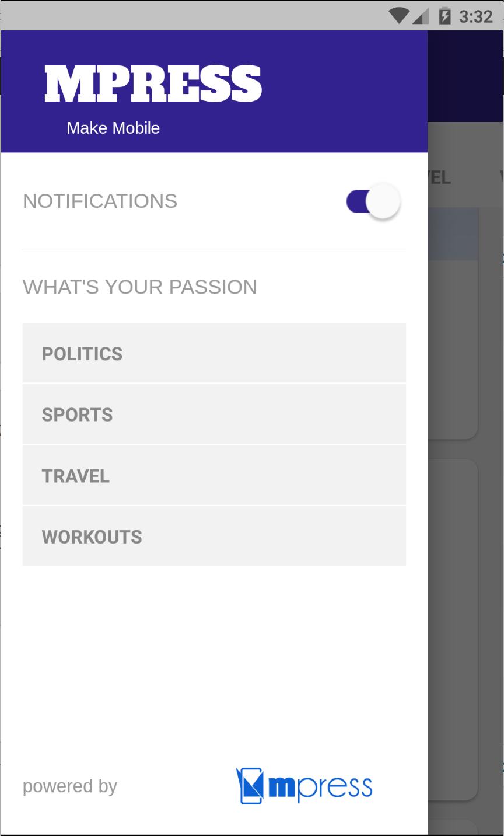
Task: Tap the blue mpress wordmark in the footer
Action: click(x=320, y=787)
